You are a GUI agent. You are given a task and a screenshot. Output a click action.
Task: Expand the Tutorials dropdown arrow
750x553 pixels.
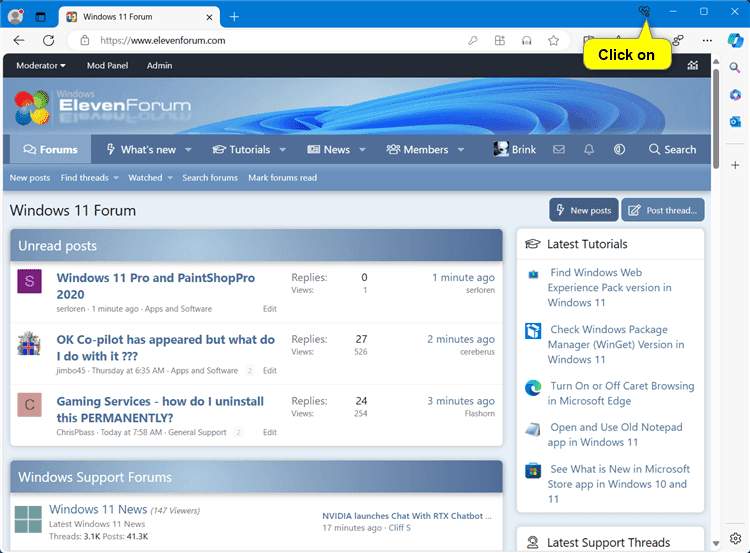(x=283, y=150)
